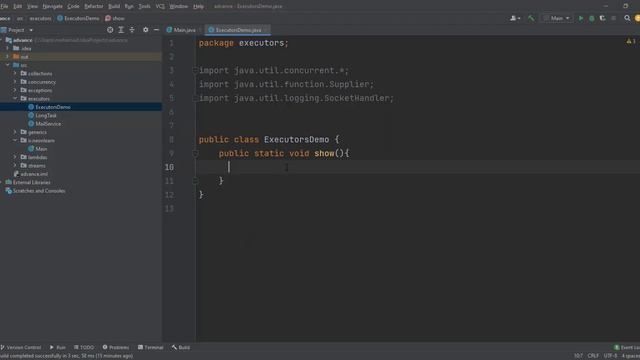Hide the Project panel with minus icon
Viewport: 640px width, 360px height.
(x=156, y=30)
